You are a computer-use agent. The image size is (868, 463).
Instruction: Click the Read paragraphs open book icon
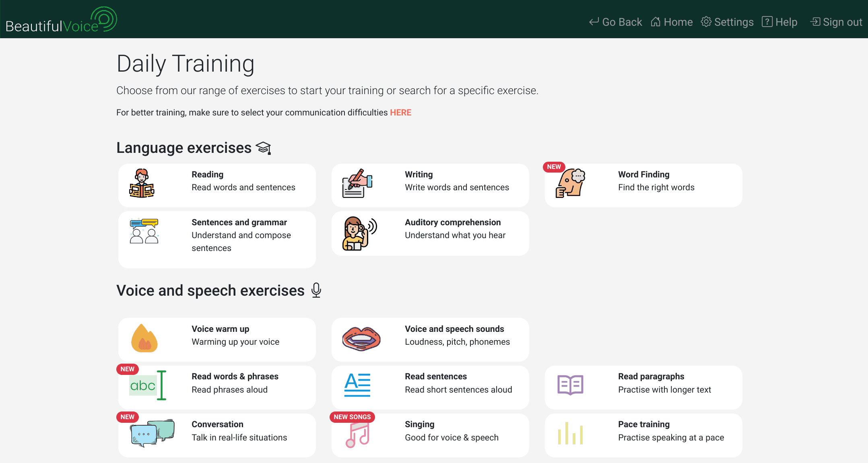(x=570, y=385)
